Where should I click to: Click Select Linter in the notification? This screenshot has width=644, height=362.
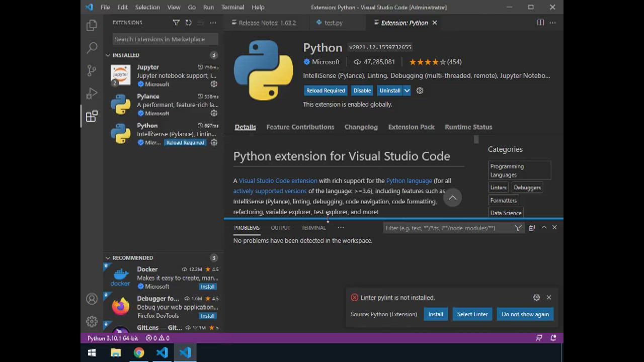472,314
